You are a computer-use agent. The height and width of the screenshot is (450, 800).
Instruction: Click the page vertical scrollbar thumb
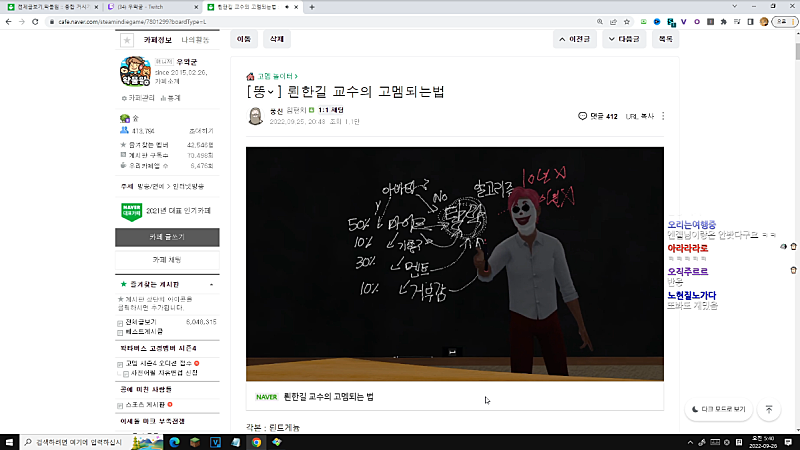pos(797,51)
